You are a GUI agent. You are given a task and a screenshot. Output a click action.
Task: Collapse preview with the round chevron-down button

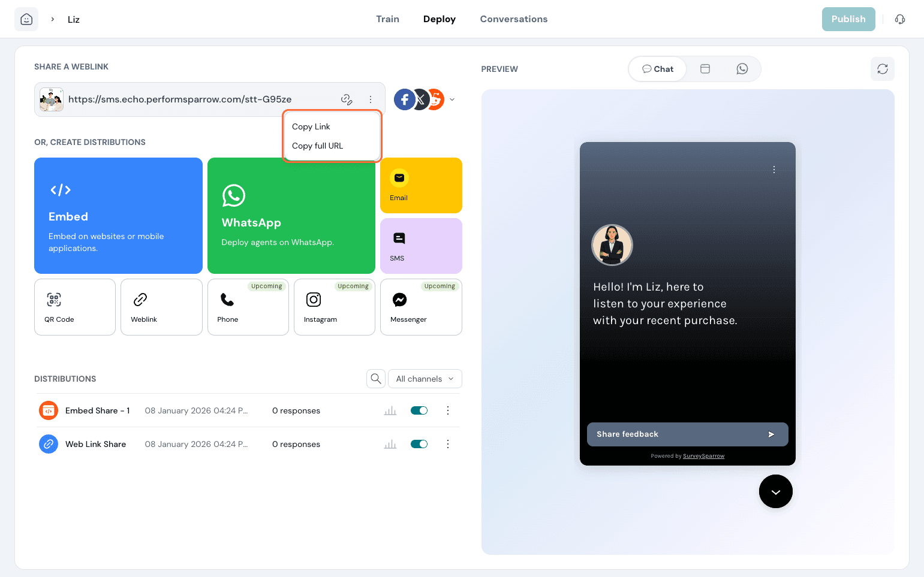coord(775,491)
